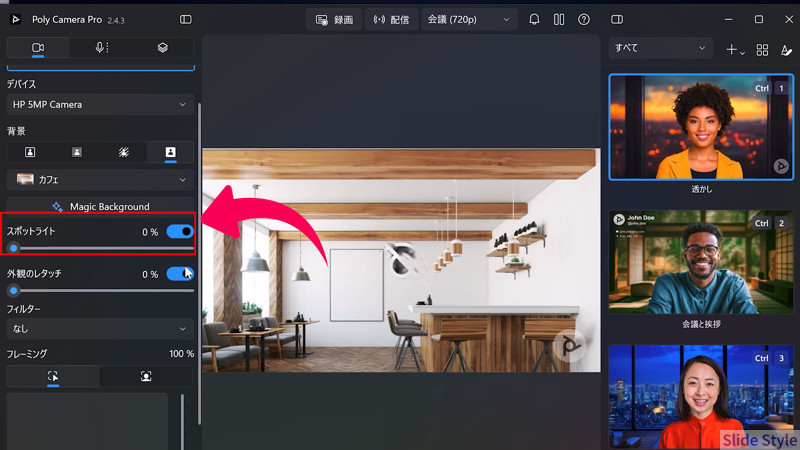This screenshot has width=800, height=450.
Task: Disable the 外観のレタッチ toggle
Action: (180, 273)
